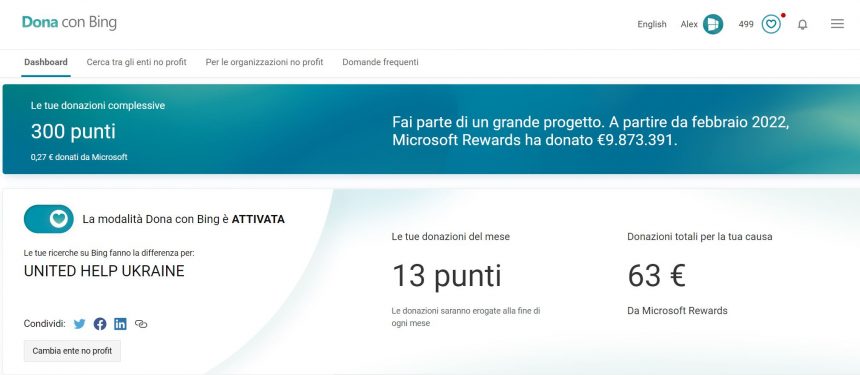Go to Domande frequenti tab
This screenshot has height=375, width=860.
[x=380, y=62]
